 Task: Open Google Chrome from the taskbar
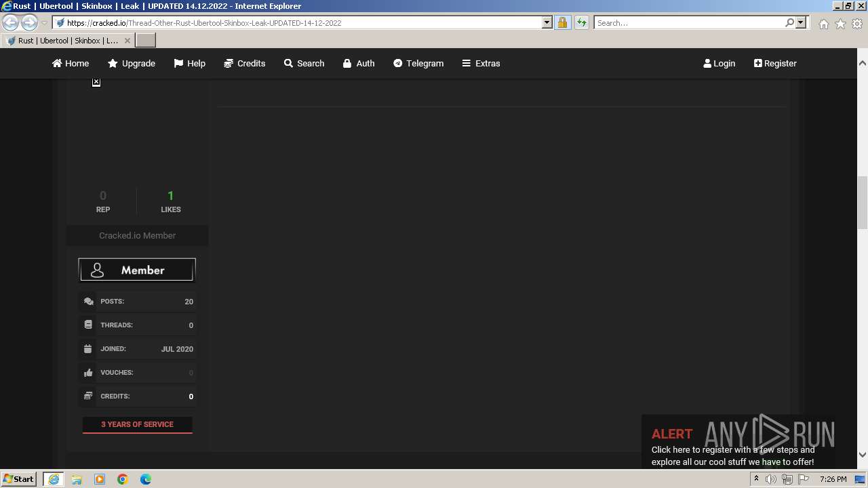click(x=123, y=479)
